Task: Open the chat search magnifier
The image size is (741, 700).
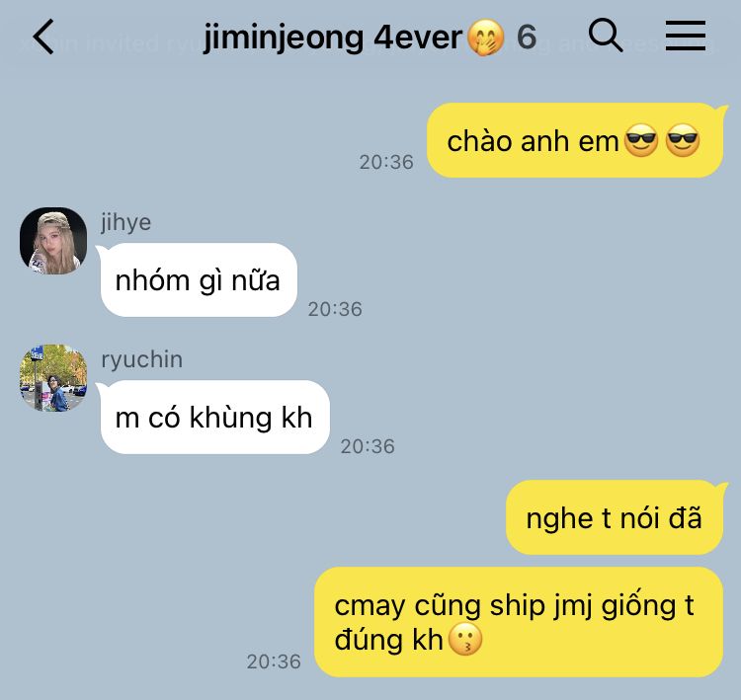Action: [606, 35]
